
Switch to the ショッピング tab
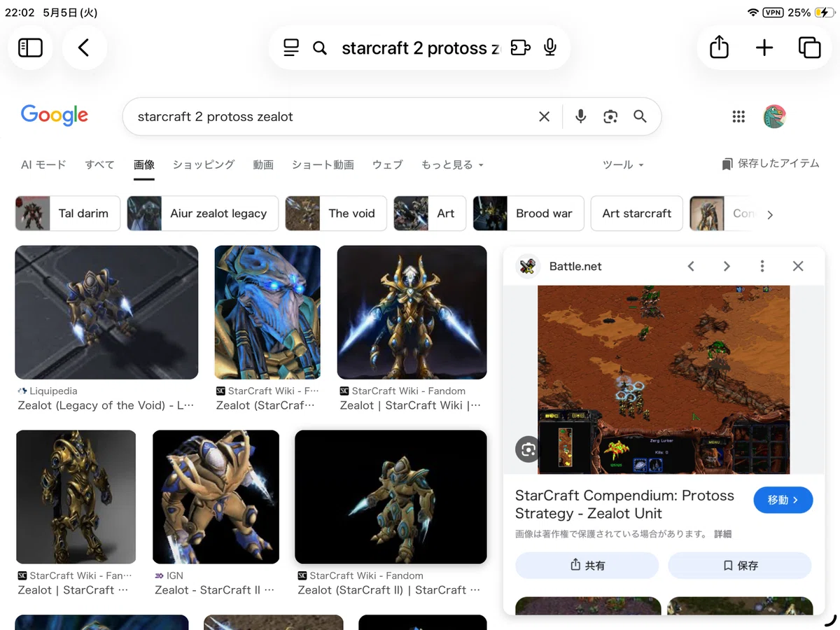(204, 164)
